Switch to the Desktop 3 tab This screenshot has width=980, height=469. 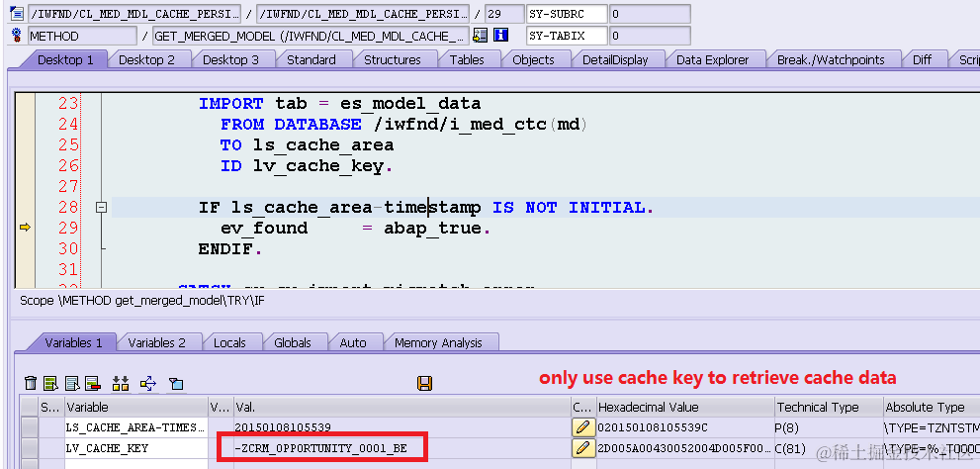pyautogui.click(x=230, y=60)
